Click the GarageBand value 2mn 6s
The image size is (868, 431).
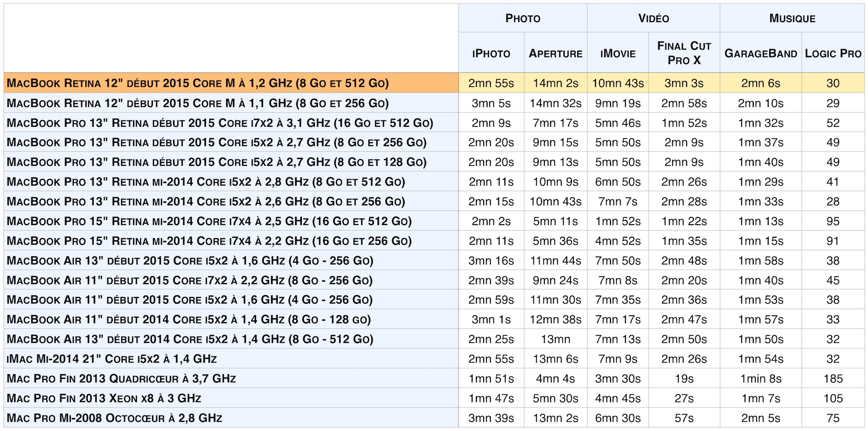click(760, 83)
